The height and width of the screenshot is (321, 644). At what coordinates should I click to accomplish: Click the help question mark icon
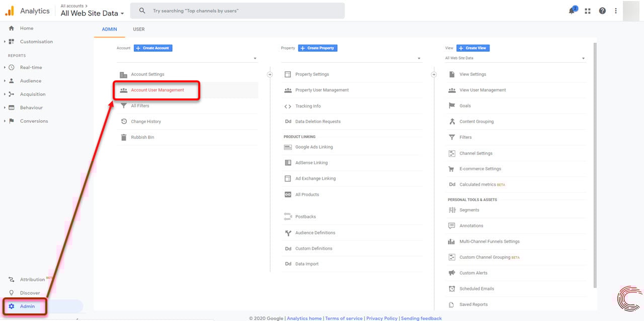click(602, 11)
